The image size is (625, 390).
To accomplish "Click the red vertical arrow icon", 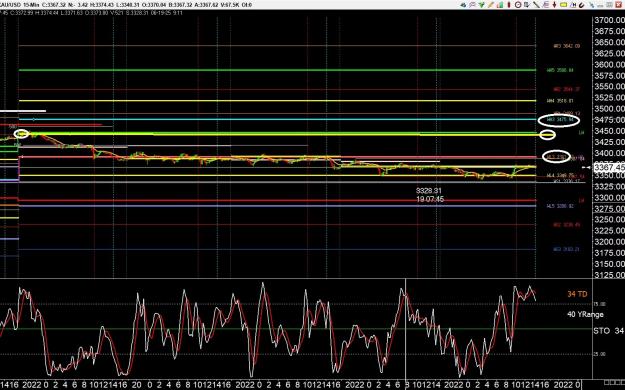I will pyautogui.click(x=554, y=5).
